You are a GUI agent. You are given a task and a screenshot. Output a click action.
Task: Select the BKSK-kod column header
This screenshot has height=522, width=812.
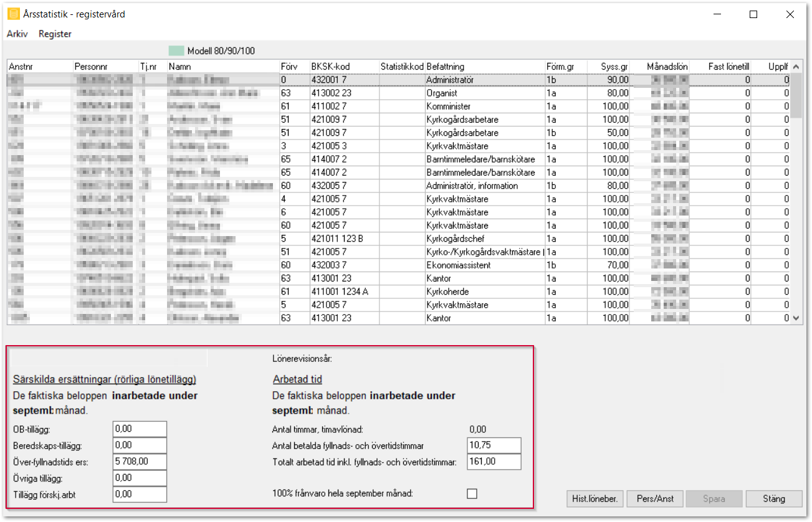tap(344, 67)
